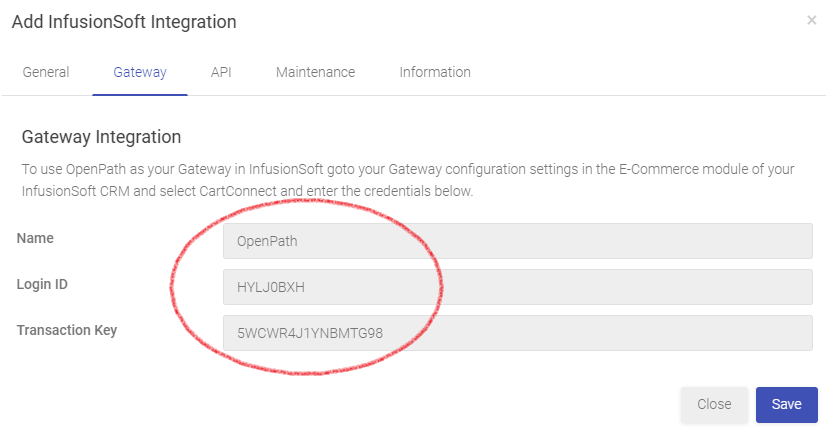
Task: Select the Transaction Key input field
Action: pyautogui.click(x=518, y=333)
